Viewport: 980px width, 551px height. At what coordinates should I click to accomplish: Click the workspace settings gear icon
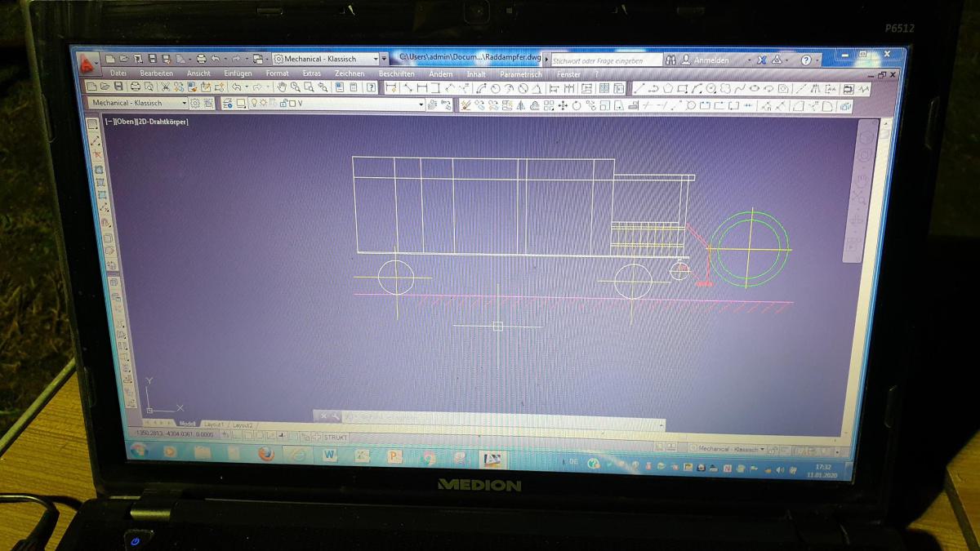click(x=195, y=103)
